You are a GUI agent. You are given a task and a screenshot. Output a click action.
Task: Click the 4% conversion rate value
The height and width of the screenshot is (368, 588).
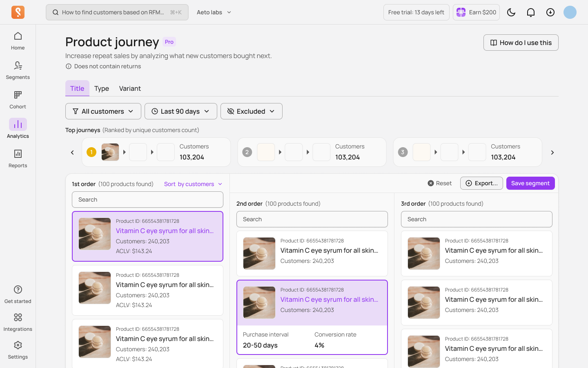(319, 345)
